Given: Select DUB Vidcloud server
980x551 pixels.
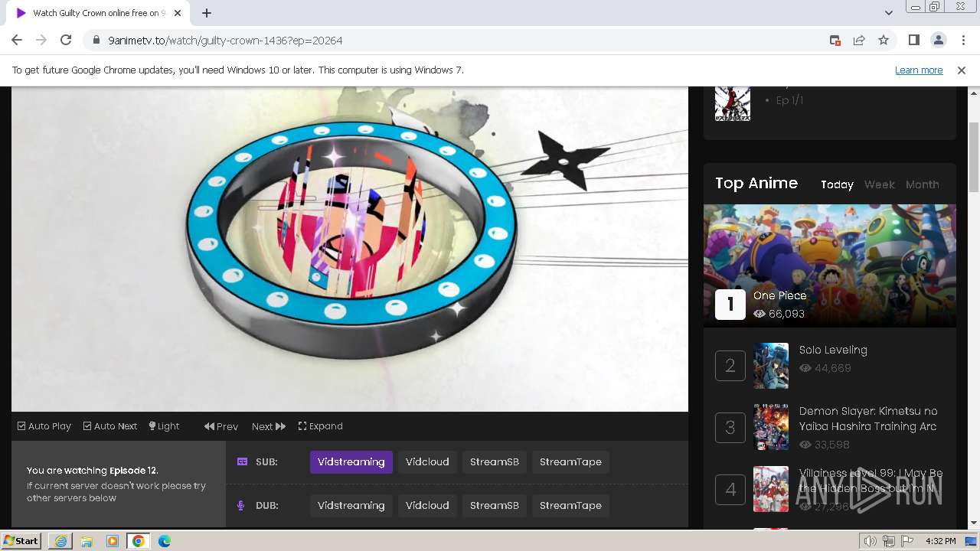Looking at the screenshot, I should coord(427,506).
